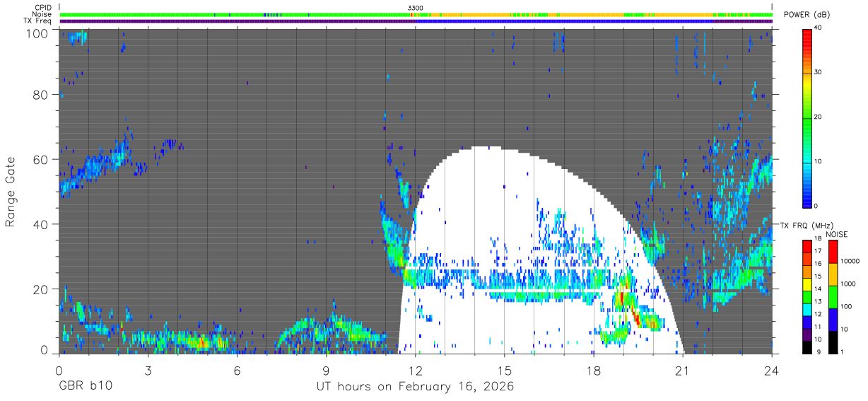
Task: Click the '12' label on TX frequency scale
Action: click(x=819, y=314)
